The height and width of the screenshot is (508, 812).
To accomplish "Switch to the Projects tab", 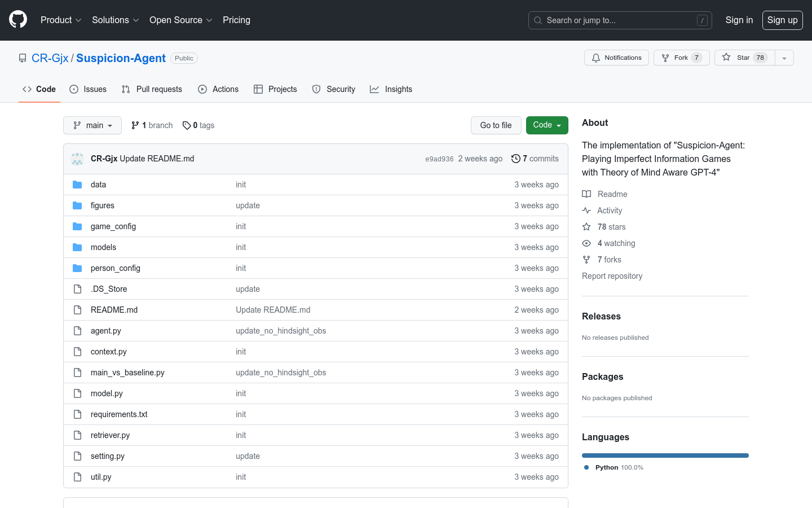I will pos(275,89).
